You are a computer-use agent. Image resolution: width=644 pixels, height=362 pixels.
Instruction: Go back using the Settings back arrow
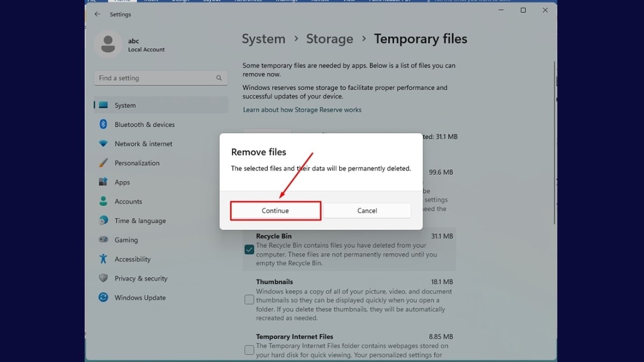pos(97,14)
